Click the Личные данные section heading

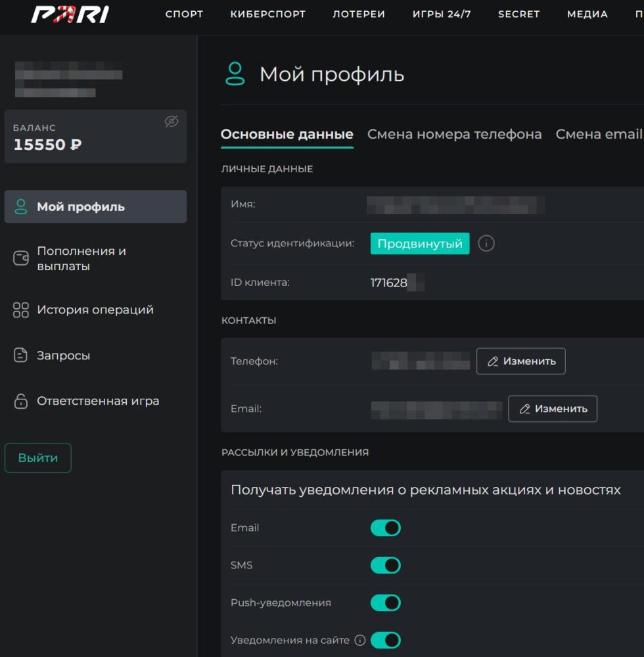pyautogui.click(x=267, y=169)
